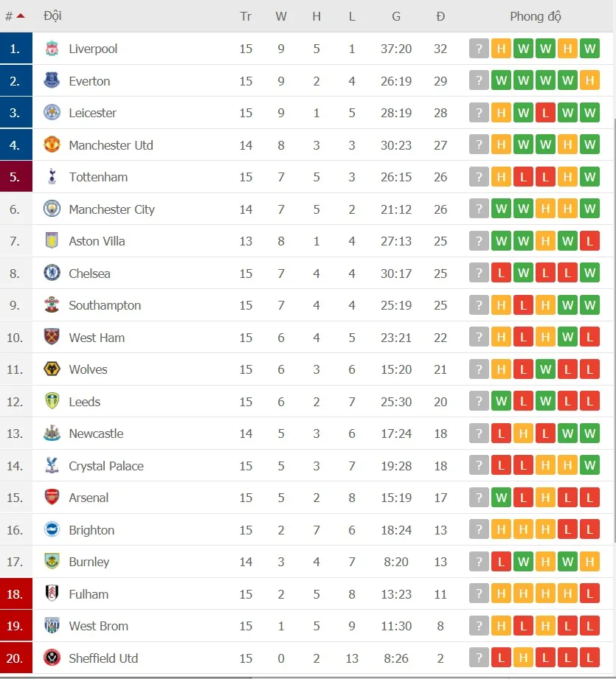Select the Arsenal cannon crest
This screenshot has width=616, height=679.
52,498
